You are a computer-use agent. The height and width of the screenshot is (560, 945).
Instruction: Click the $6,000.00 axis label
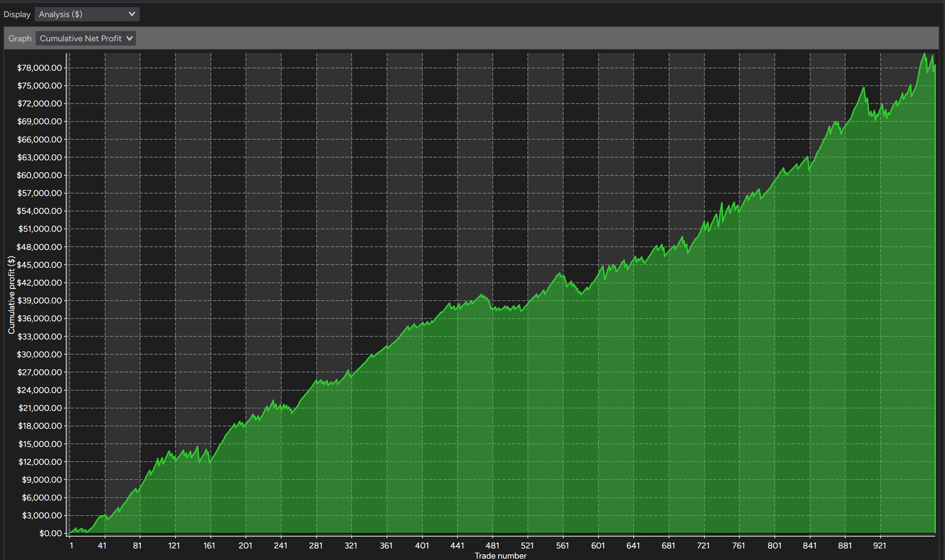click(x=42, y=497)
